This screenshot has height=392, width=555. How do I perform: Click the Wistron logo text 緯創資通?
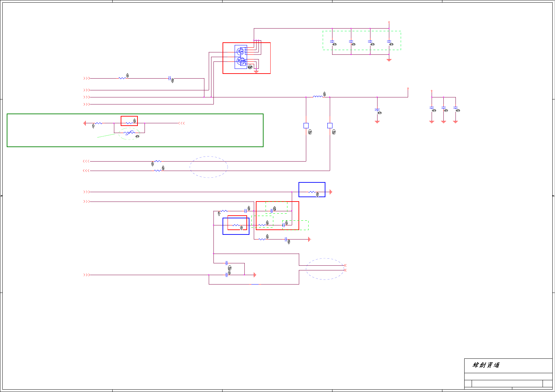tap(486, 365)
